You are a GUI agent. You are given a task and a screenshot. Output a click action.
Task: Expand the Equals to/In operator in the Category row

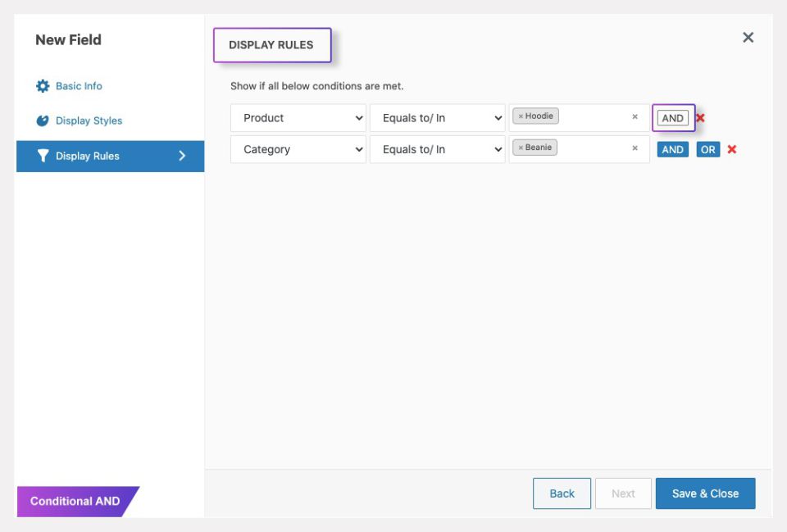point(438,149)
